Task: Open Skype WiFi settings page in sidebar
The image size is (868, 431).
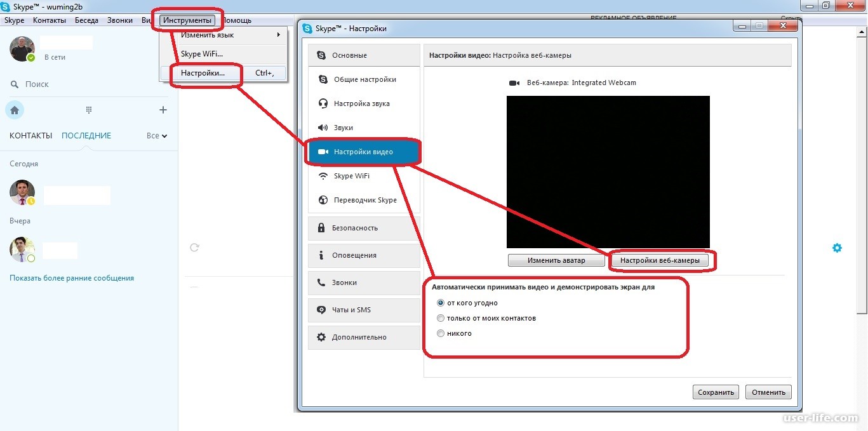Action: point(364,176)
